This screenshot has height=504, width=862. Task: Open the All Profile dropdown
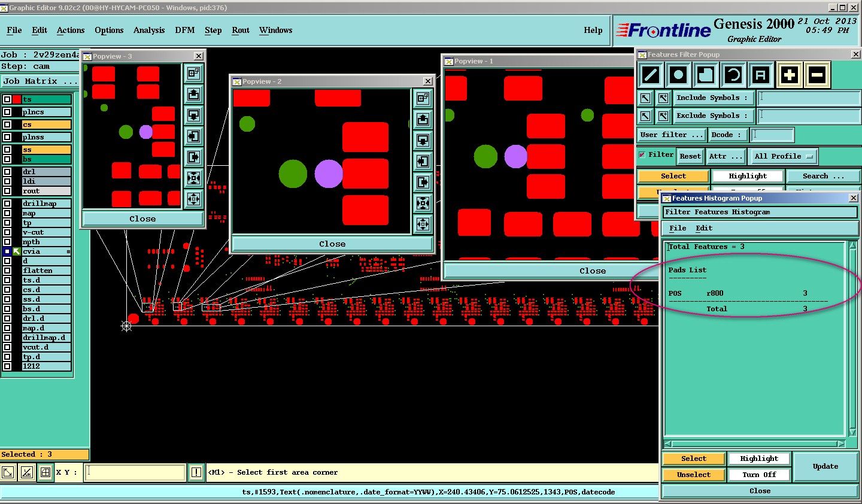coord(784,156)
